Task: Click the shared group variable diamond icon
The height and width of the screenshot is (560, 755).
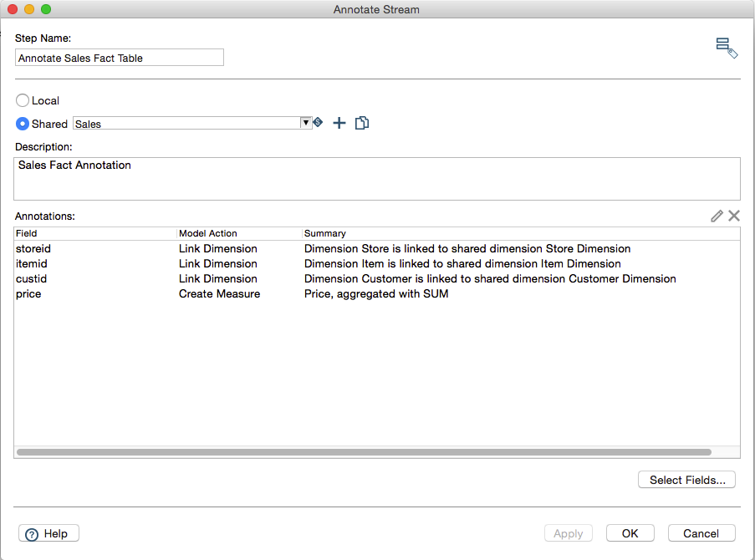Action: (x=318, y=123)
